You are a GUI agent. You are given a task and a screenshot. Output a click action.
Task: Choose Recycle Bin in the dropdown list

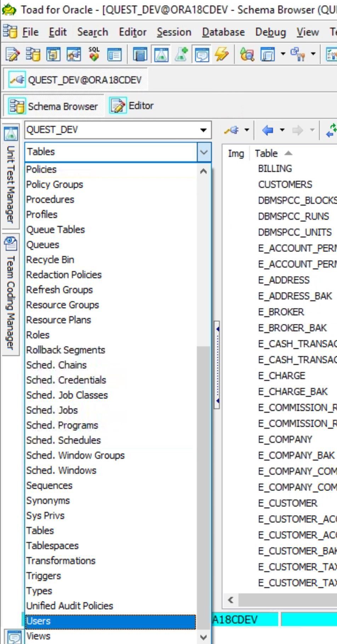(x=110, y=260)
